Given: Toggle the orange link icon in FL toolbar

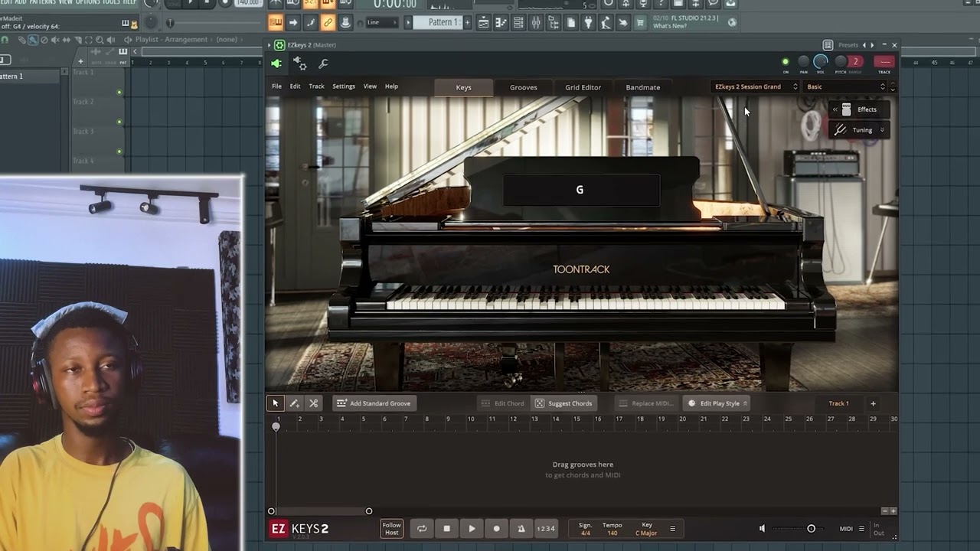Looking at the screenshot, I should pyautogui.click(x=328, y=22).
